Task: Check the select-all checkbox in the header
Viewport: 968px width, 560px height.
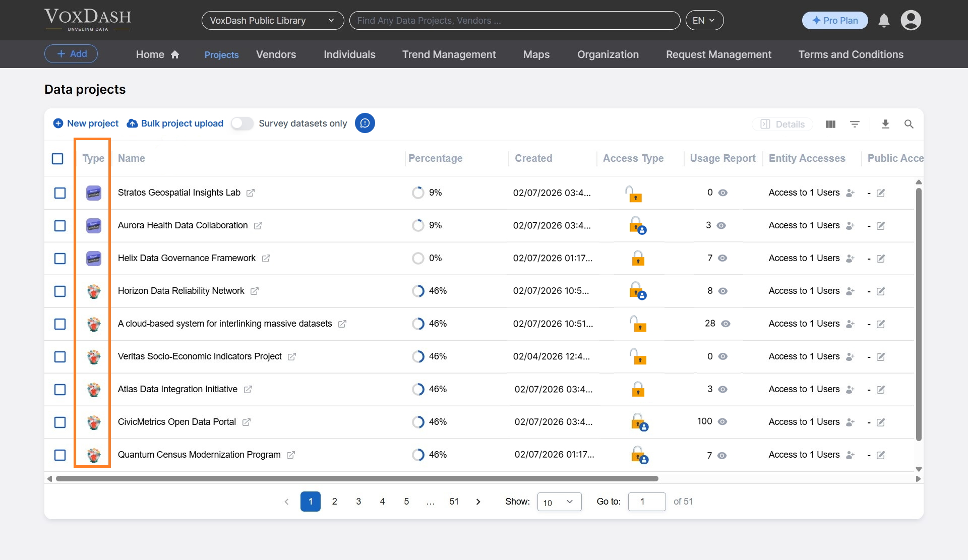Action: [x=57, y=158]
